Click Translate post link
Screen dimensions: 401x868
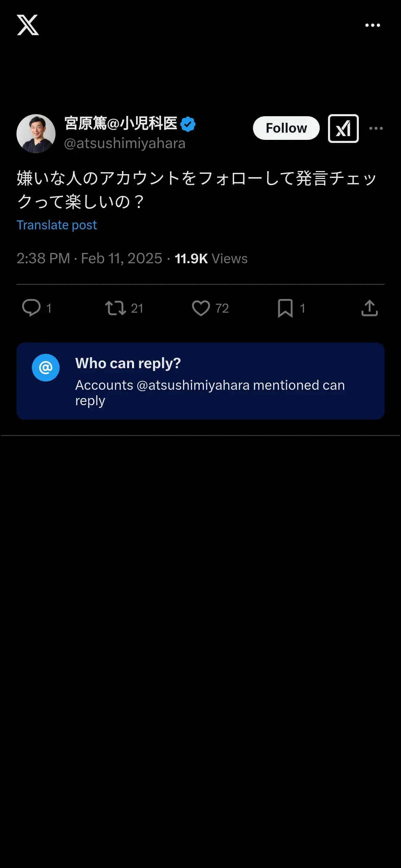point(57,225)
